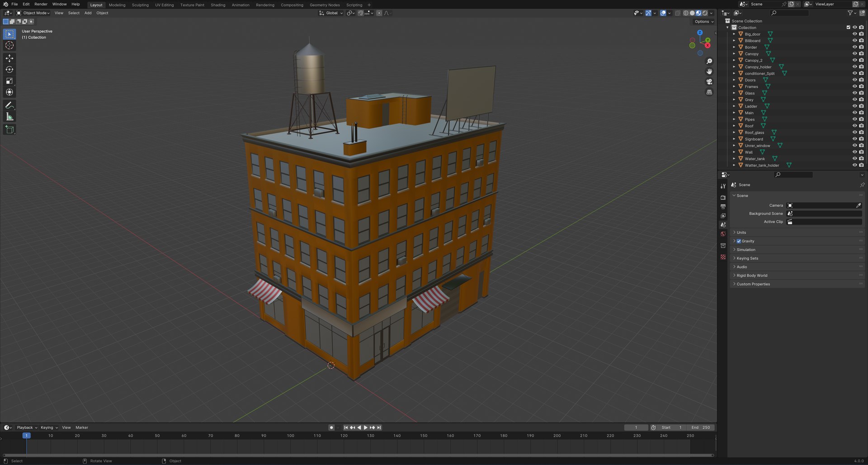
Task: Click the Blender logo menu icon
Action: [x=5, y=4]
